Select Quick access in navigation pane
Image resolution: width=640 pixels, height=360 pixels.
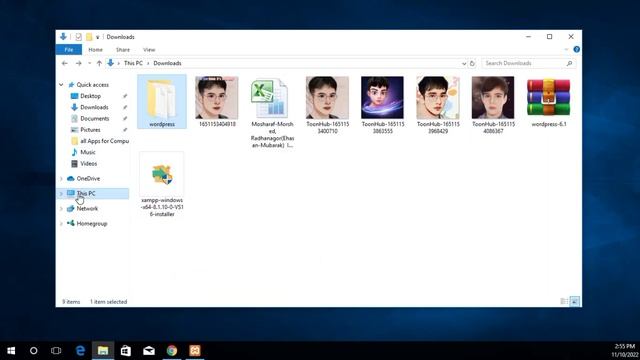[93, 85]
